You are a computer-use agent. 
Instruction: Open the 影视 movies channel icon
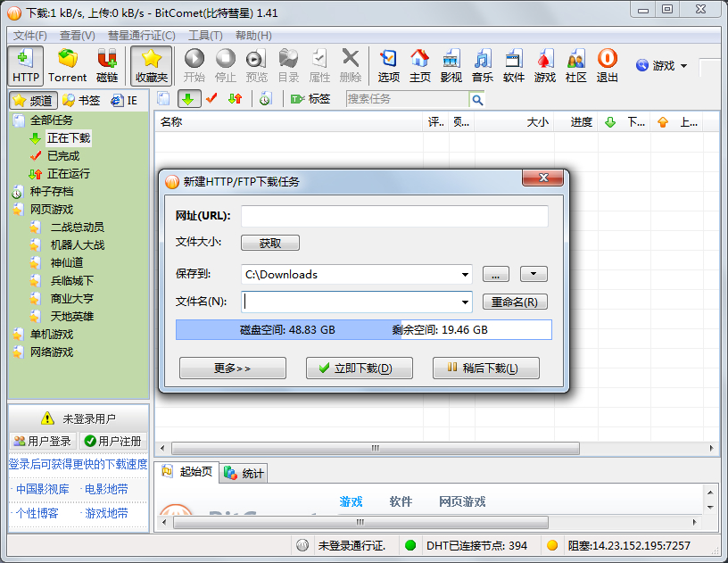click(451, 66)
